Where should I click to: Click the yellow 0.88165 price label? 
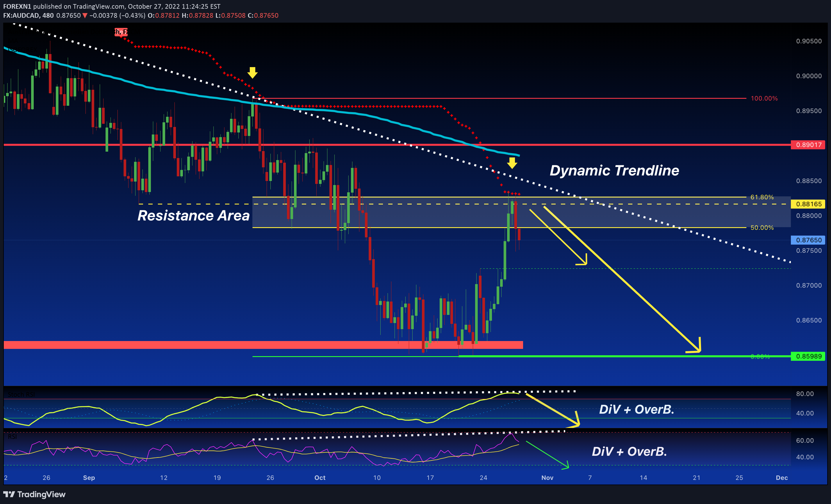pyautogui.click(x=808, y=204)
